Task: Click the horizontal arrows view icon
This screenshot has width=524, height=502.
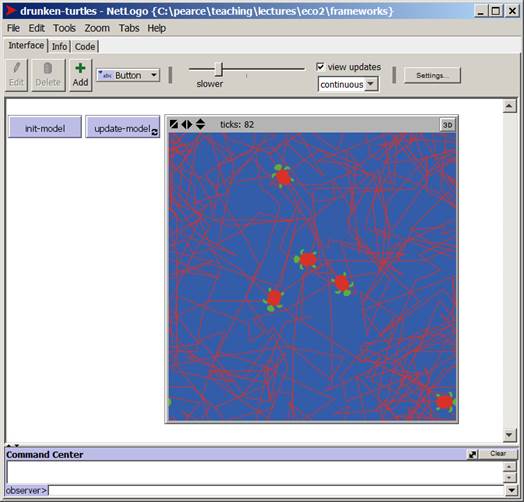Action: 187,124
